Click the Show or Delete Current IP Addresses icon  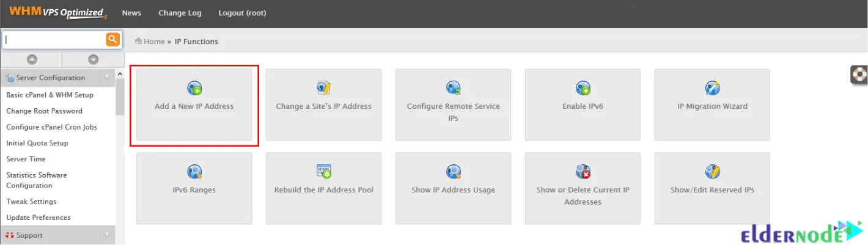(x=583, y=172)
